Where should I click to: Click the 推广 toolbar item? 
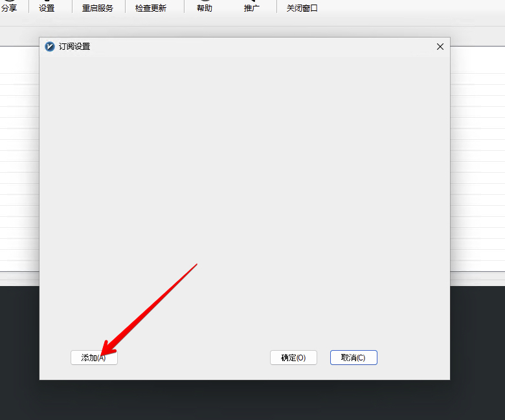pos(252,7)
